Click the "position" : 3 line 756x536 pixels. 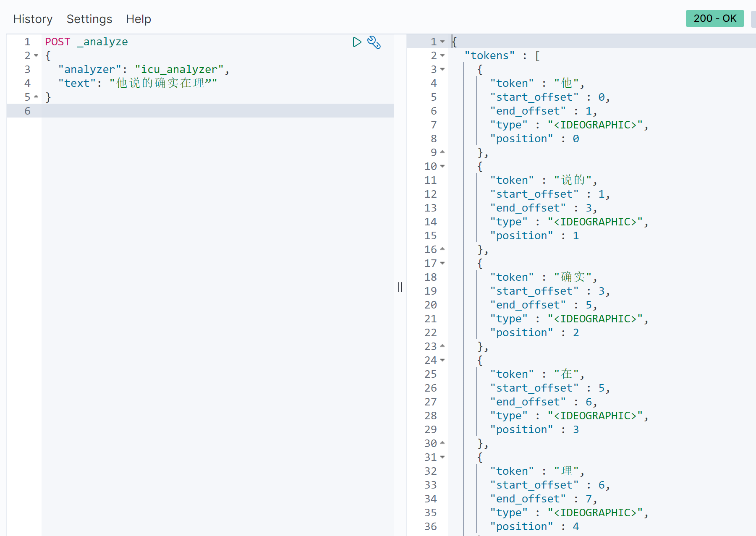[535, 429]
